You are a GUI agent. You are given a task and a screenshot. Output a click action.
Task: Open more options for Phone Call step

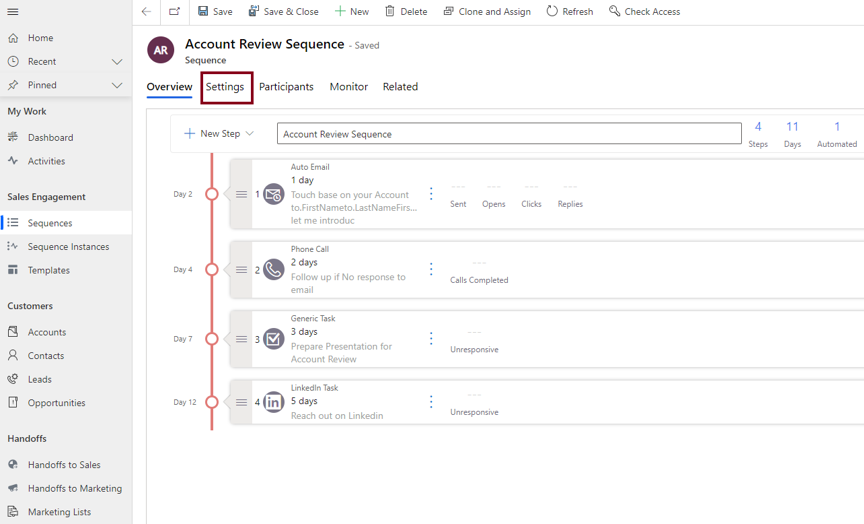point(431,269)
